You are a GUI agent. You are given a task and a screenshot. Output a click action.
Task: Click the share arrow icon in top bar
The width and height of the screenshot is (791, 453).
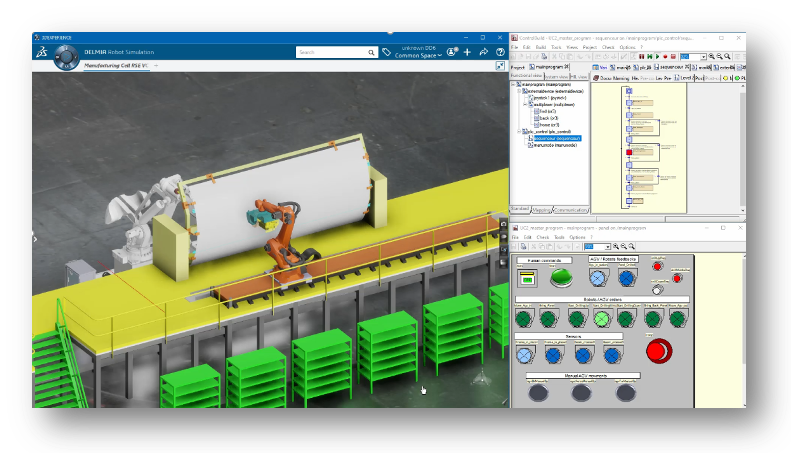click(x=483, y=52)
